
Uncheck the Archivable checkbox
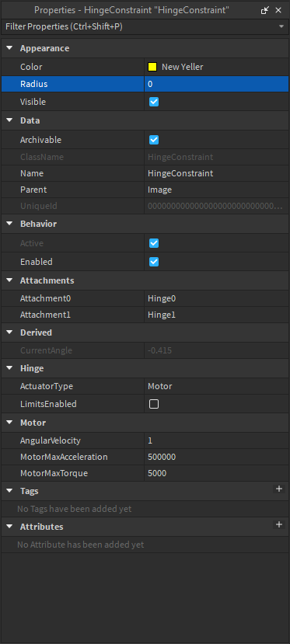154,140
